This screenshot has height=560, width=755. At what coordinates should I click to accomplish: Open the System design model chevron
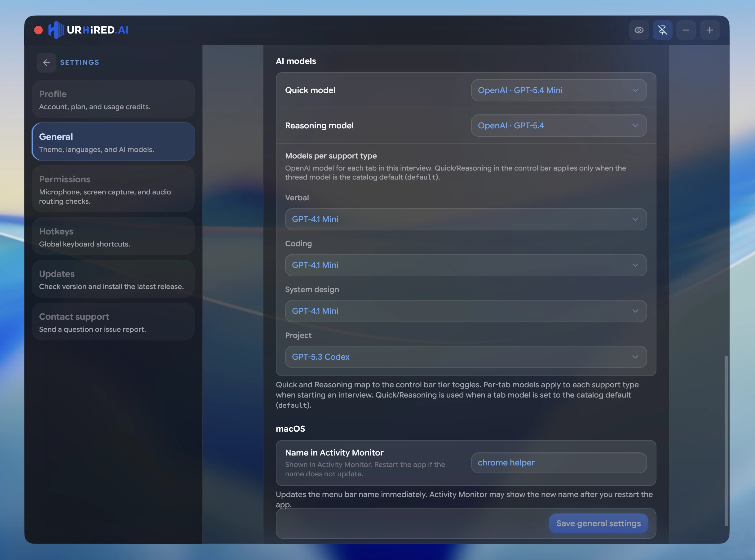pyautogui.click(x=635, y=311)
